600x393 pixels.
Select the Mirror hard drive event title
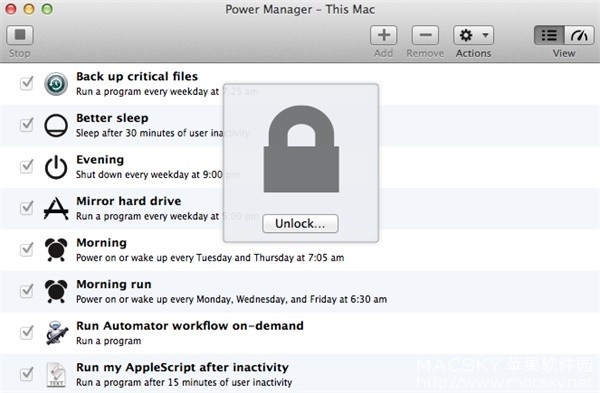click(129, 201)
